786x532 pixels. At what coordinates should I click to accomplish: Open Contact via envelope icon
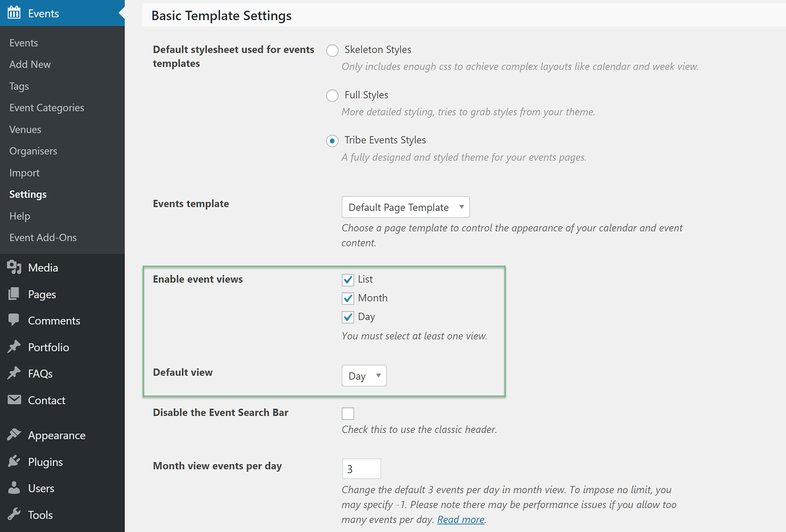coord(14,400)
